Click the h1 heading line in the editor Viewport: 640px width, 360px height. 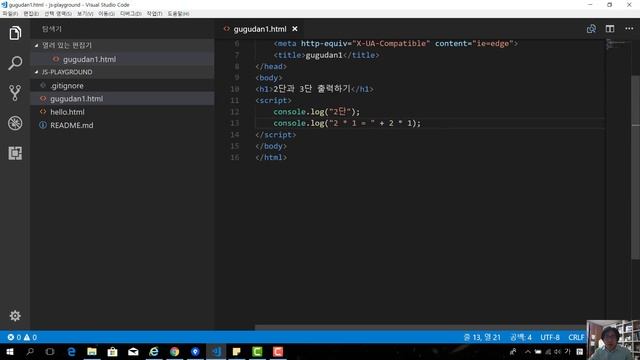(x=314, y=89)
